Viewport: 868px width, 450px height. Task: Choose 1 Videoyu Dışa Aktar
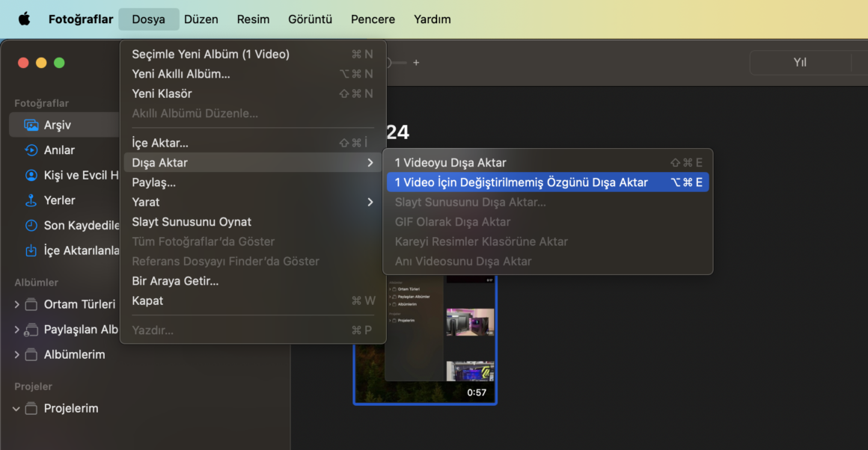(548, 162)
